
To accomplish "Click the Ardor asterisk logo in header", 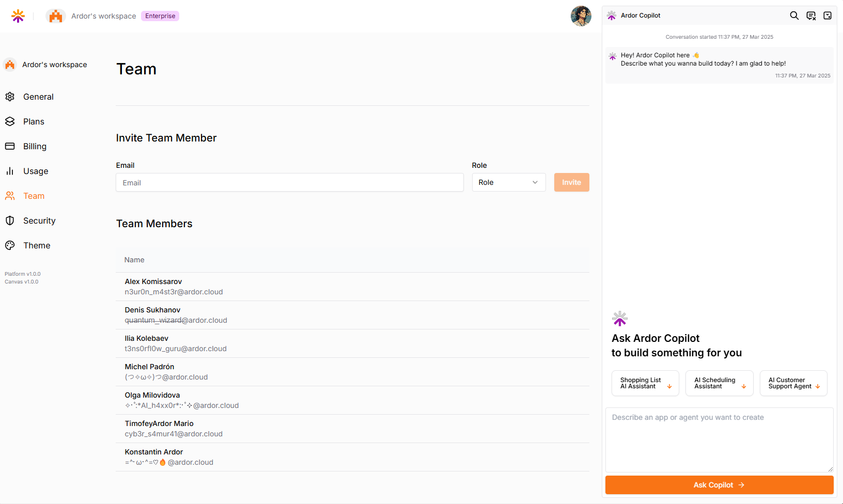I will tap(18, 16).
